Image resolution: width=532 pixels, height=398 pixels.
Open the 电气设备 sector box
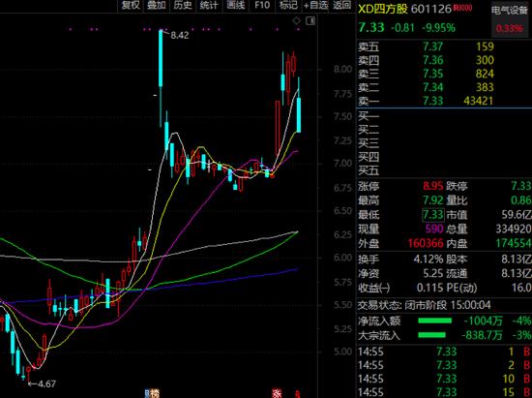click(x=510, y=18)
